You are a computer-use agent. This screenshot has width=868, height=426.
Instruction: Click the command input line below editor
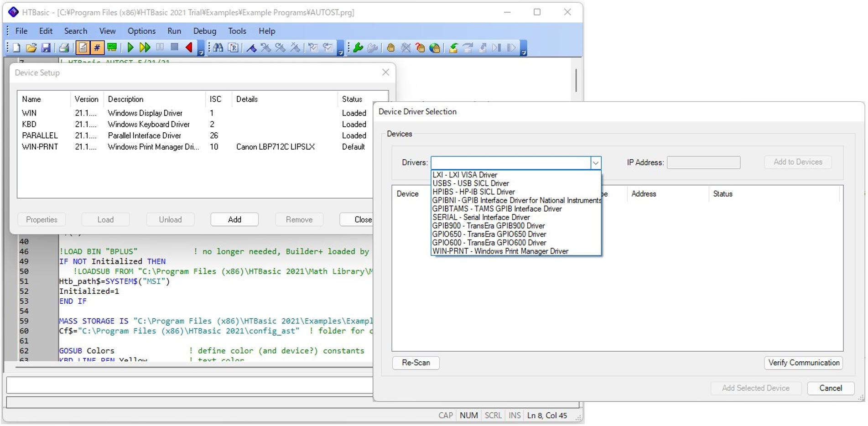190,386
